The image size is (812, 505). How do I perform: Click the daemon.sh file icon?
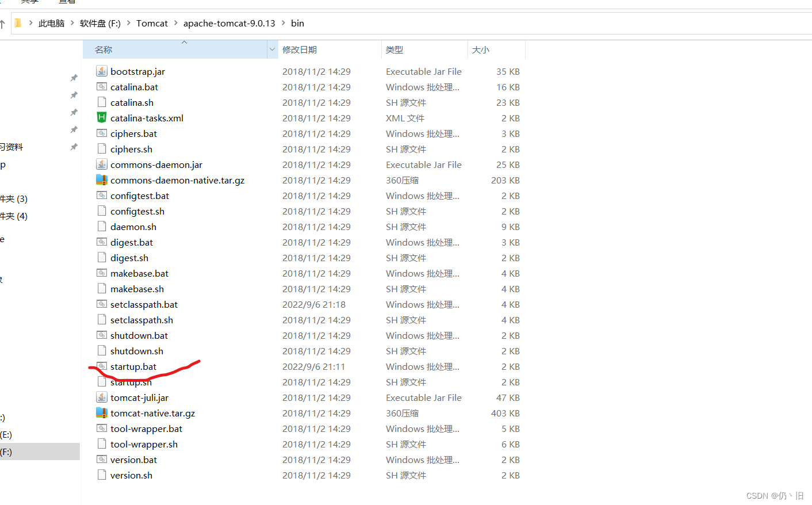[102, 227]
